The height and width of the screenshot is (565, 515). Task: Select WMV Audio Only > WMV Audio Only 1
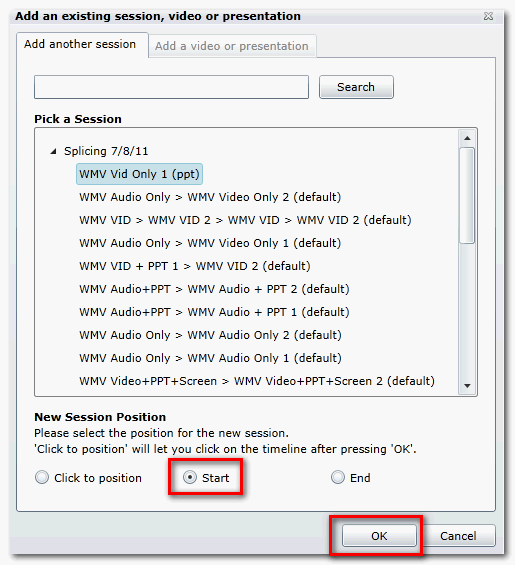click(210, 358)
